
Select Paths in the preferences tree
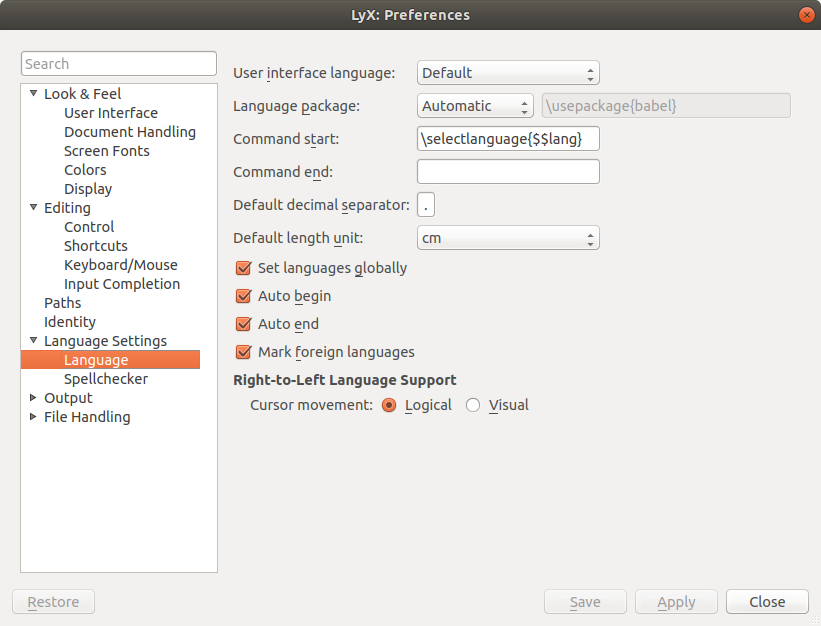pyautogui.click(x=63, y=303)
